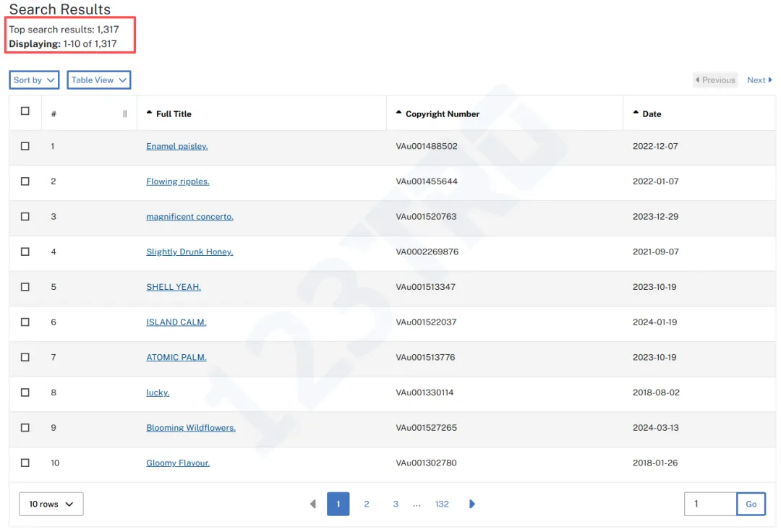Click the pagination right arrow icon
The width and height of the screenshot is (781, 532).
[x=471, y=504]
